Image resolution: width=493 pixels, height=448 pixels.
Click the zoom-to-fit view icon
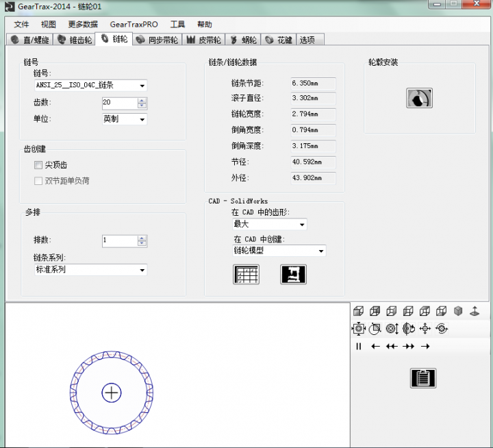[x=358, y=329]
